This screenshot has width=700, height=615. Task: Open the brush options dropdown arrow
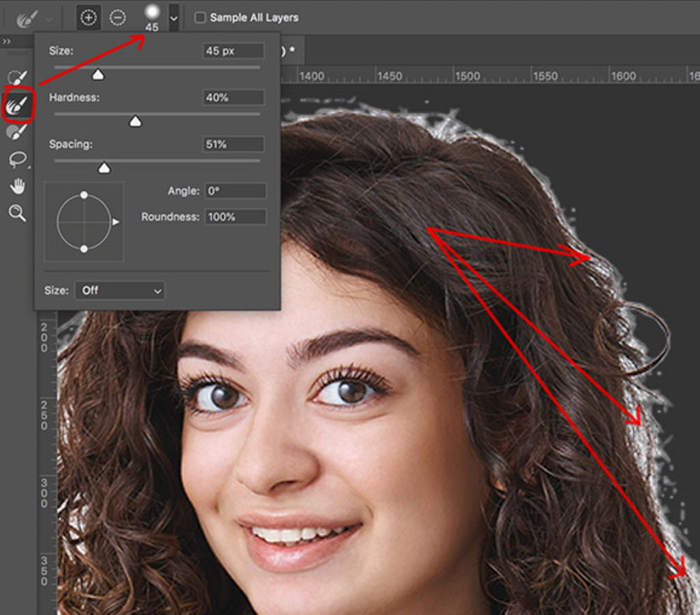point(174,19)
